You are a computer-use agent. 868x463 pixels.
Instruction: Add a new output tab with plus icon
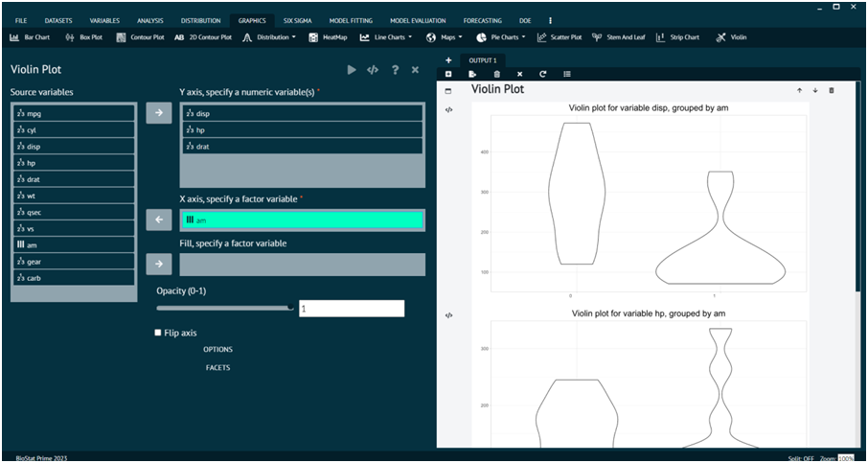coord(448,60)
